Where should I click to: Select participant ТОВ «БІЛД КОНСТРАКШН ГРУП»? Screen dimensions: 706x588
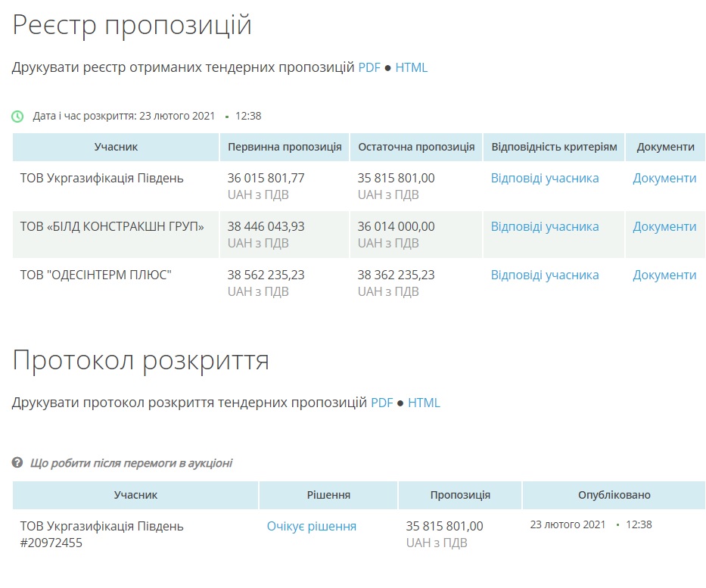pyautogui.click(x=112, y=226)
